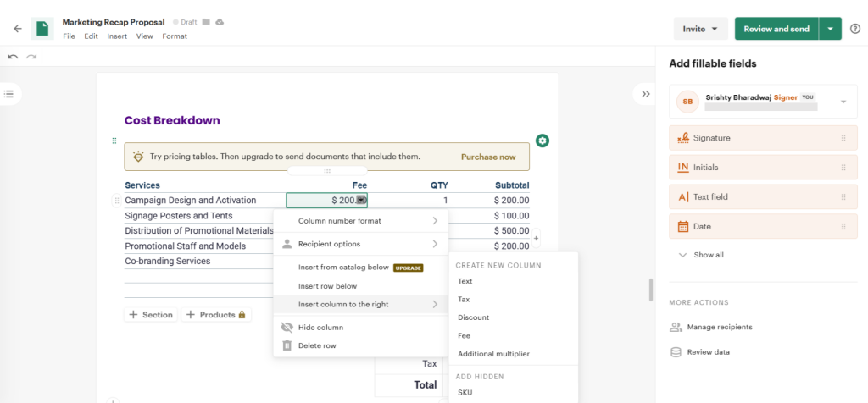Viewport: 868px width, 403px height.
Task: Open the Insert menu
Action: [117, 36]
